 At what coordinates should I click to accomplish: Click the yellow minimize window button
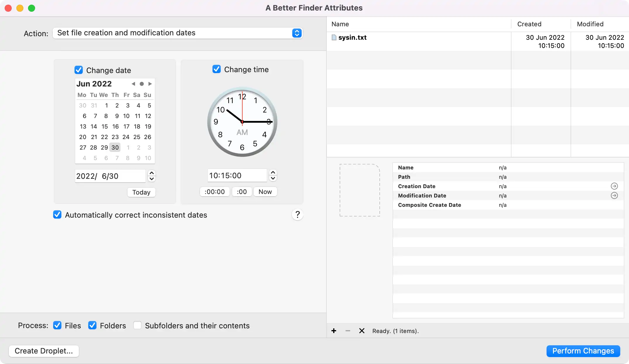tap(20, 8)
